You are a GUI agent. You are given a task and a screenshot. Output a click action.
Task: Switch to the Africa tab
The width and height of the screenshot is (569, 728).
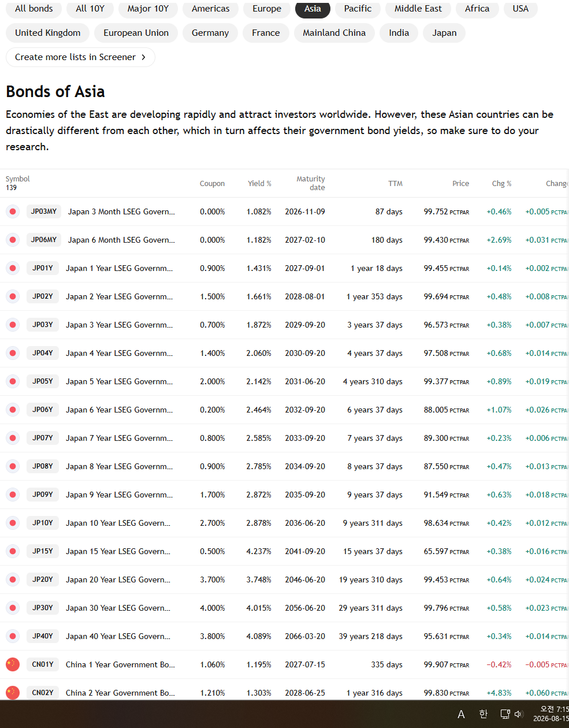(477, 9)
